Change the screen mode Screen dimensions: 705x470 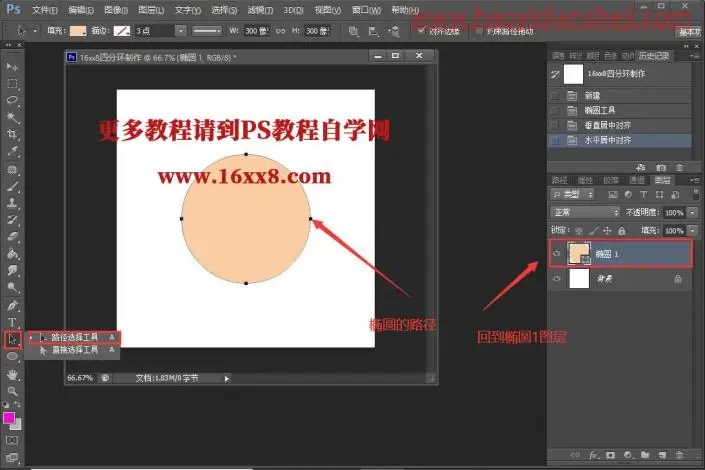click(12, 458)
